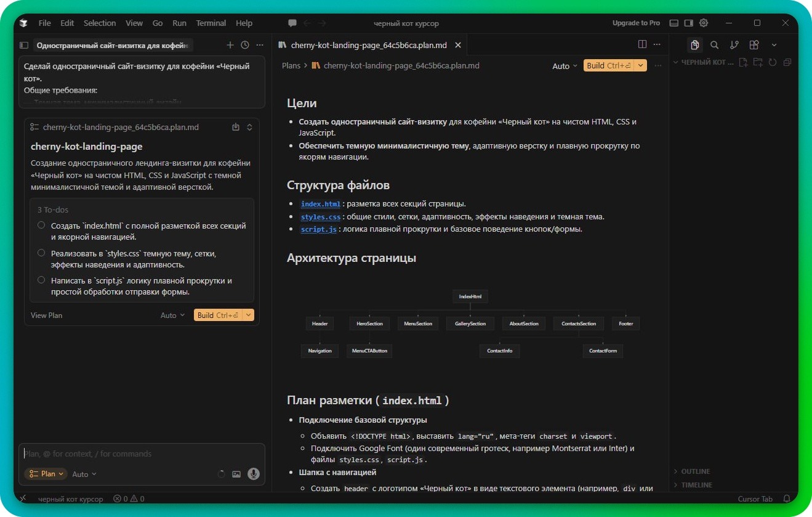Open the Selection menu
This screenshot has width=812, height=517.
pyautogui.click(x=100, y=23)
